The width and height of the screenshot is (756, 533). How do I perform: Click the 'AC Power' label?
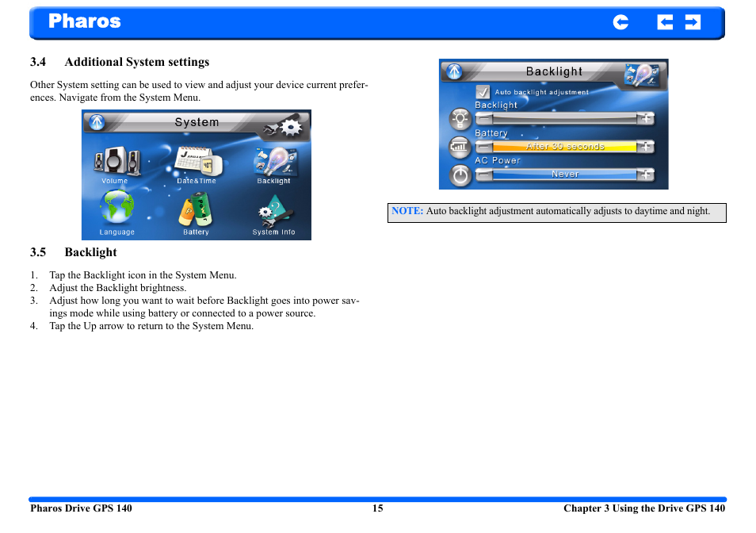pyautogui.click(x=498, y=161)
